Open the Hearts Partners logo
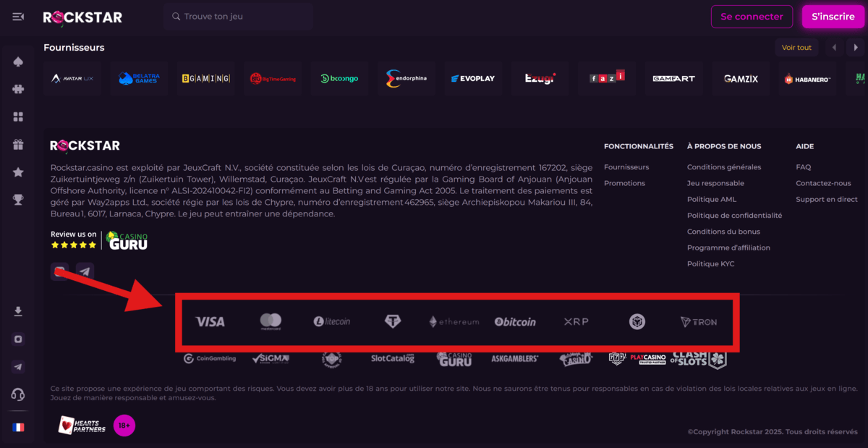The width and height of the screenshot is (868, 448). [x=82, y=426]
